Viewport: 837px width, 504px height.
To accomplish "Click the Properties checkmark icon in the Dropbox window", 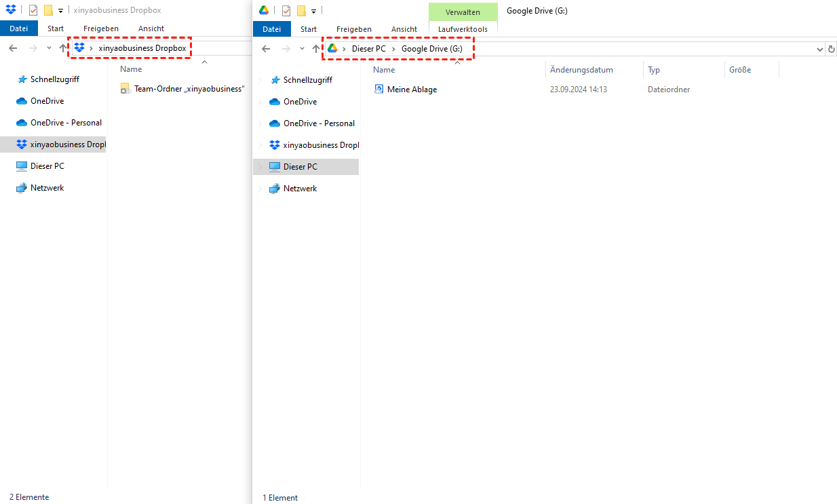I will coord(33,10).
